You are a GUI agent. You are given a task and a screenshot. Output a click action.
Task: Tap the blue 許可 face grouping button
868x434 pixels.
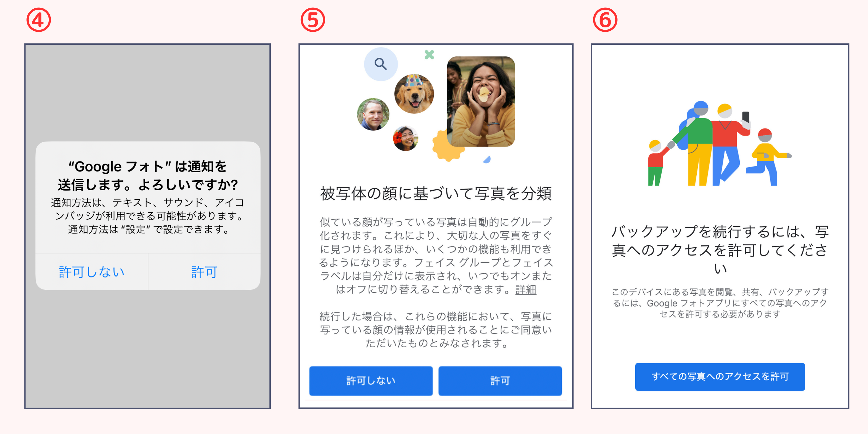(x=500, y=381)
